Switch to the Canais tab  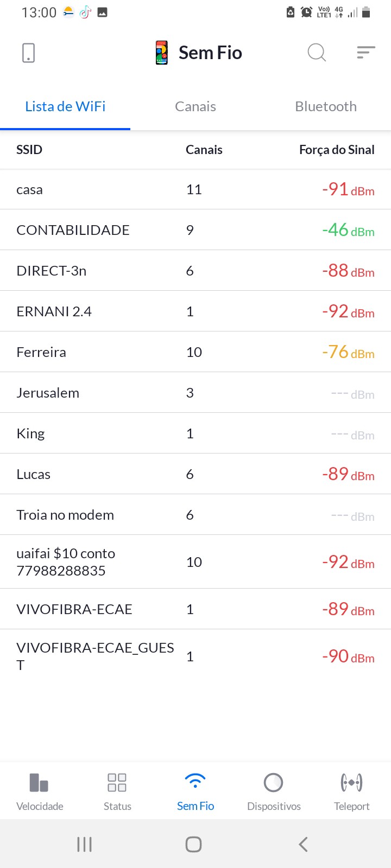click(x=195, y=106)
